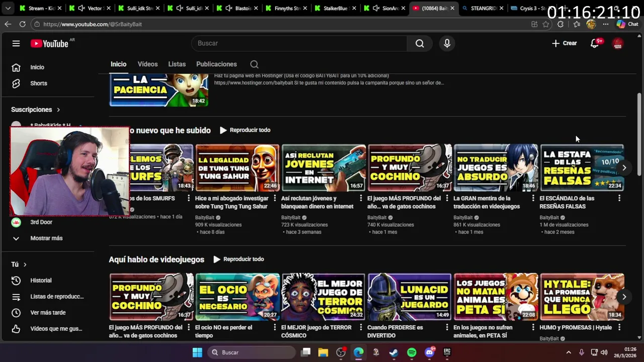Image resolution: width=644 pixels, height=362 pixels.
Task: Switch to the channel Videos tab
Action: click(147, 64)
